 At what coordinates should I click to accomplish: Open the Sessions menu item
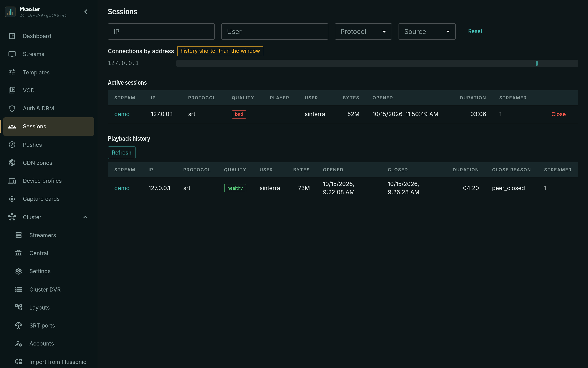tap(49, 126)
